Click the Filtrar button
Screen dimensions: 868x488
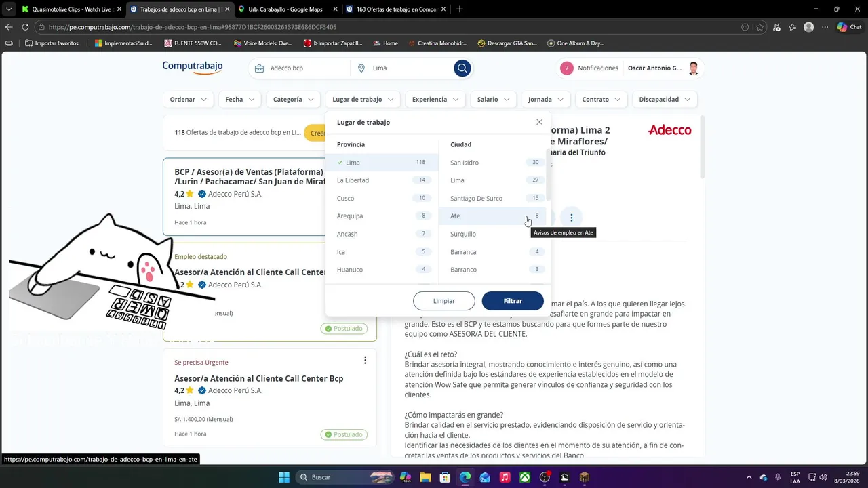(x=513, y=301)
